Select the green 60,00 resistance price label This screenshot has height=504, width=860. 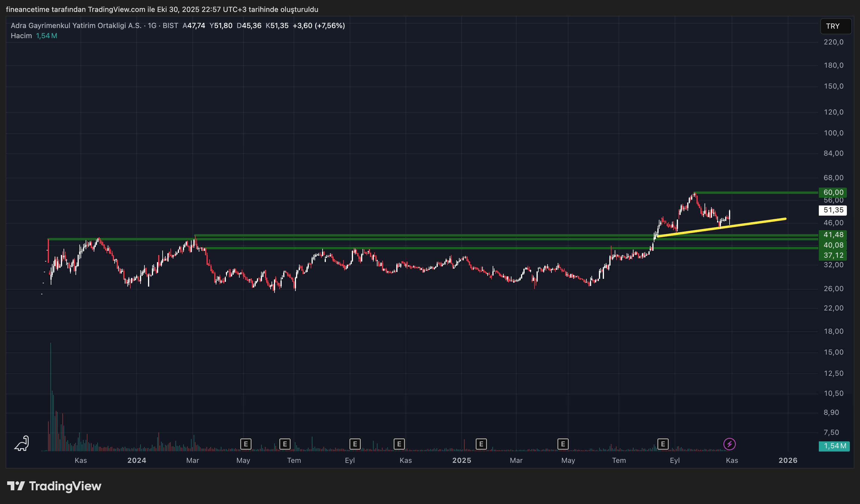pyautogui.click(x=833, y=192)
